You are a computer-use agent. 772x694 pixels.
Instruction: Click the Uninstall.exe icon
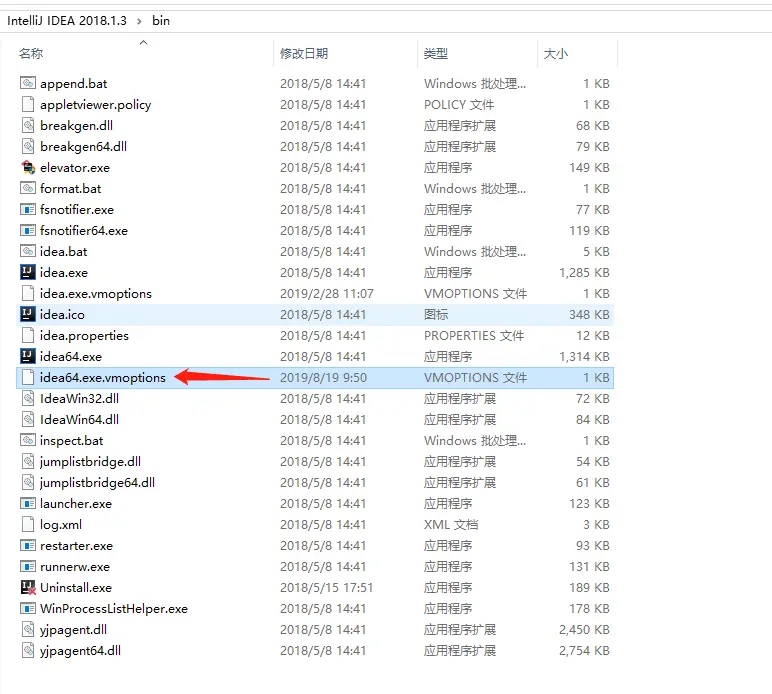click(x=28, y=587)
